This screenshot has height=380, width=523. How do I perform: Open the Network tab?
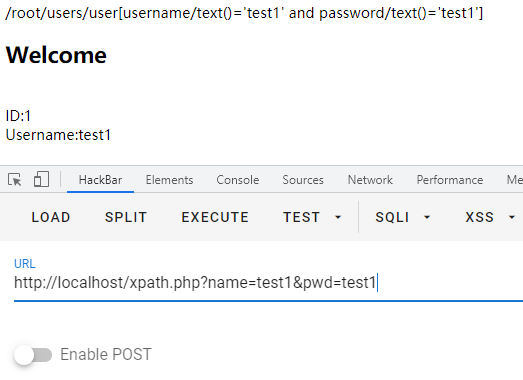[x=370, y=180]
